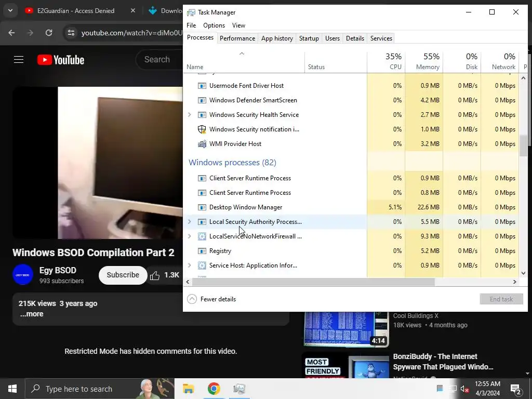Open the Windows Start menu
The height and width of the screenshot is (399, 532).
(12, 389)
